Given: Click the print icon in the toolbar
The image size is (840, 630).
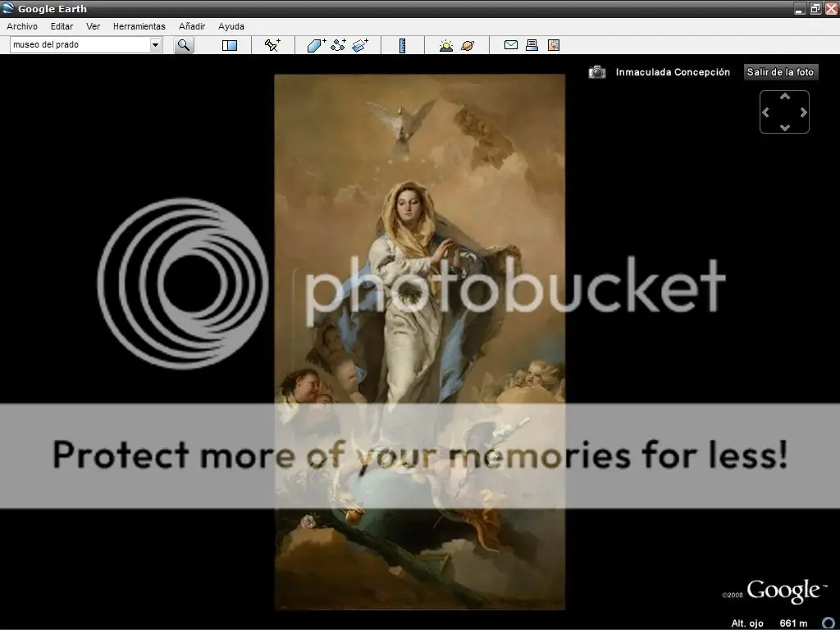Looking at the screenshot, I should click(532, 45).
